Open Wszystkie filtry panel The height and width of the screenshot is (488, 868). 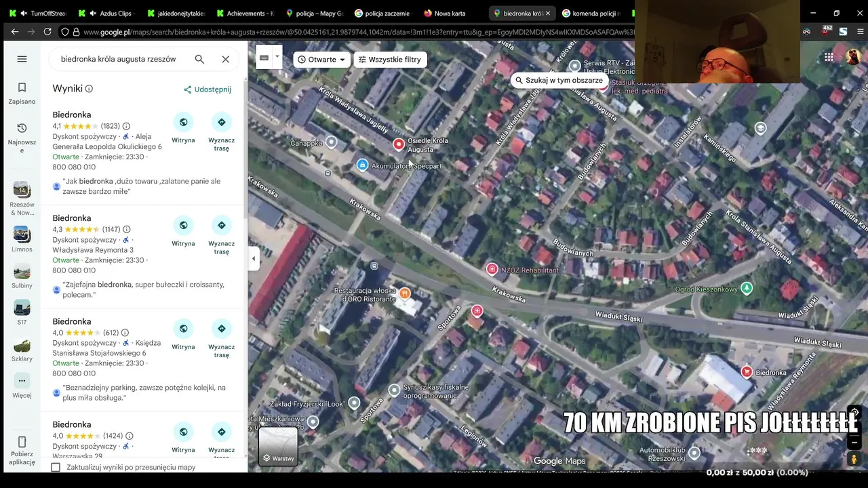[x=390, y=60]
